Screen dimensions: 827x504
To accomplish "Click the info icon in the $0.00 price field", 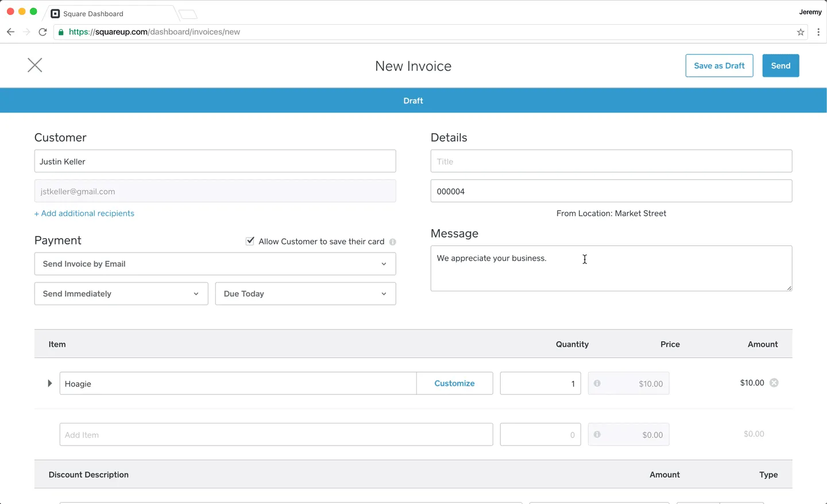I will (597, 435).
